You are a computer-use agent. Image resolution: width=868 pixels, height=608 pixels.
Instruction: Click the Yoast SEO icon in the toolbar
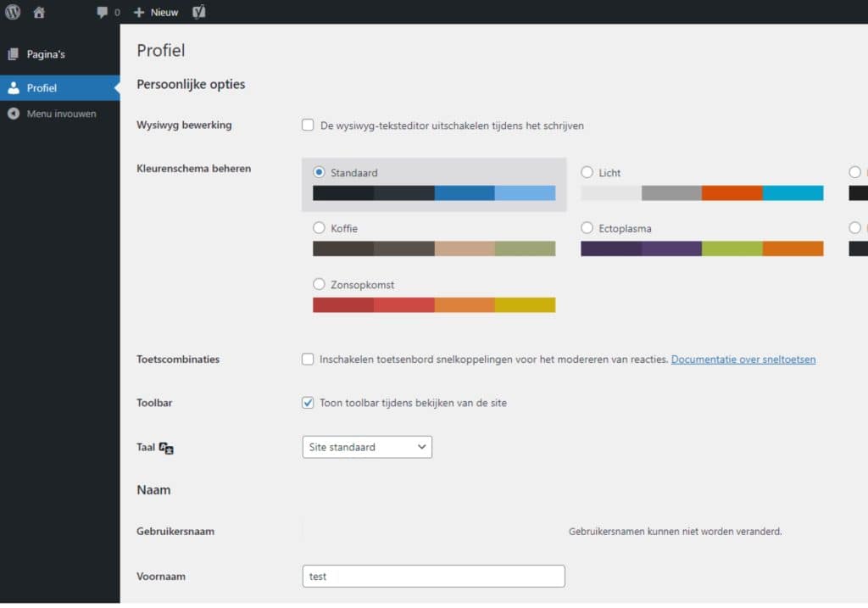coord(198,12)
